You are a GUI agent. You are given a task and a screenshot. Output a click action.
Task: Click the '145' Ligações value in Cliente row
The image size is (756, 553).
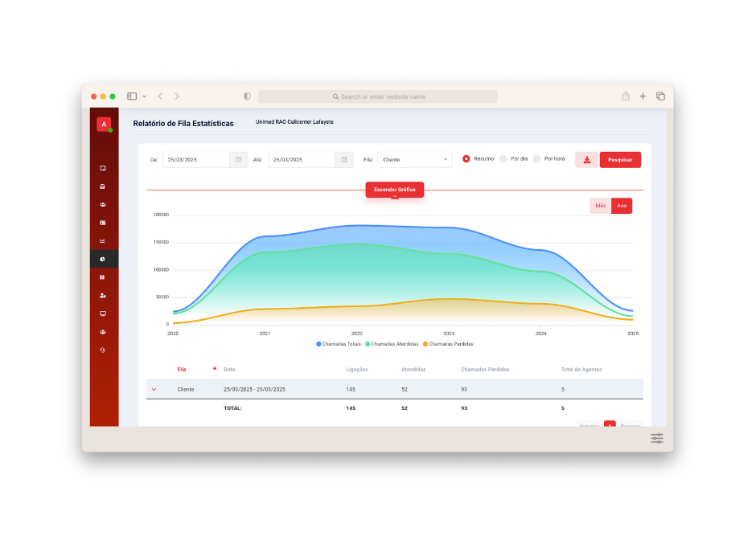click(351, 389)
